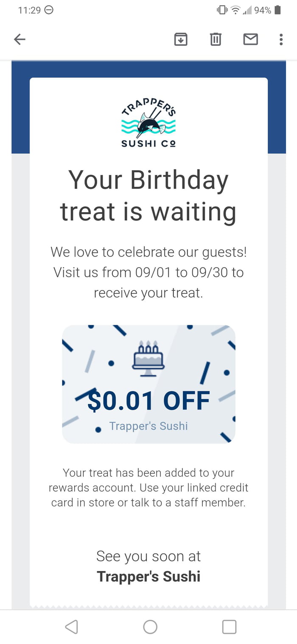The width and height of the screenshot is (297, 644).
Task: Tap the Android home circle button
Action: tap(151, 626)
